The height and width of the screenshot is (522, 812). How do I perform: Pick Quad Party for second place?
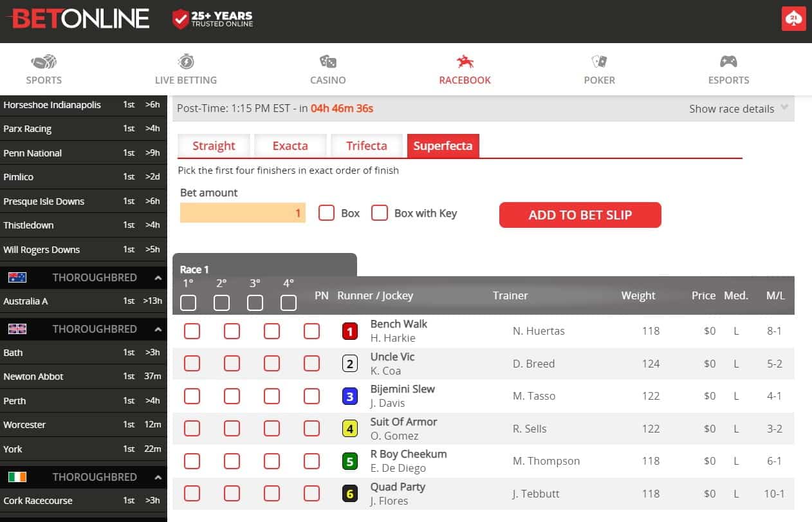[232, 494]
